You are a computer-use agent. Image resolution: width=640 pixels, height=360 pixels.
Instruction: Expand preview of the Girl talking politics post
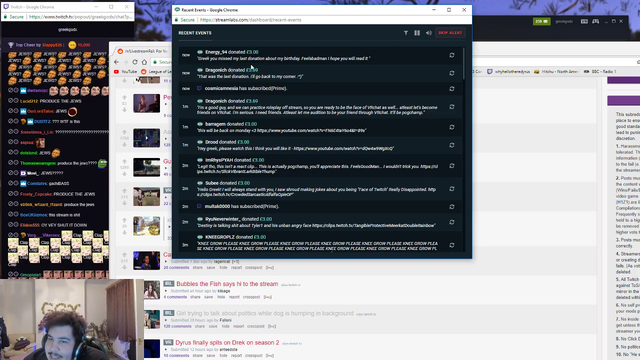tap(166, 320)
